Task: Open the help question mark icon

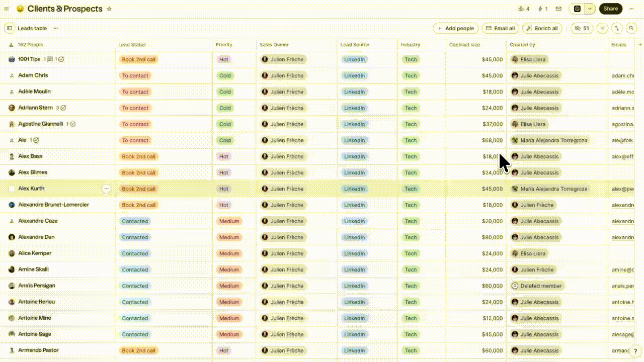Action: pyautogui.click(x=635, y=351)
